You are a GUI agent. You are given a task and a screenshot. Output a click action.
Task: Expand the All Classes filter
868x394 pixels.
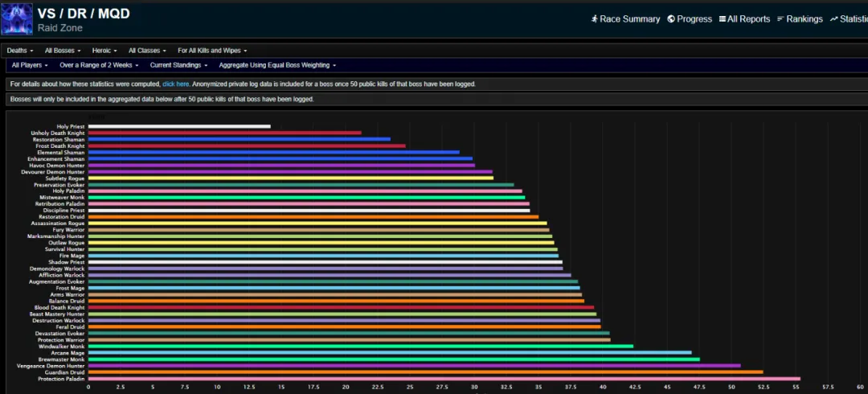(x=147, y=51)
